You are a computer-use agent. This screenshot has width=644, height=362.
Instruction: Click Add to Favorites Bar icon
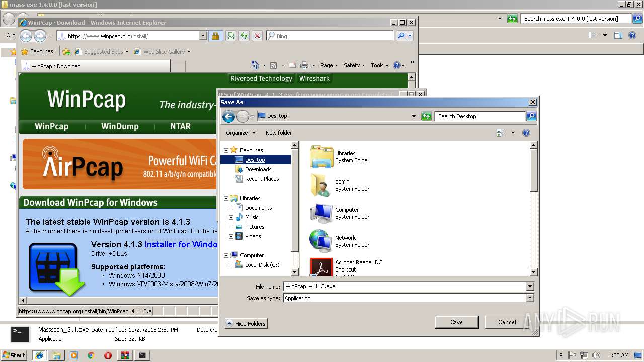[x=66, y=51]
